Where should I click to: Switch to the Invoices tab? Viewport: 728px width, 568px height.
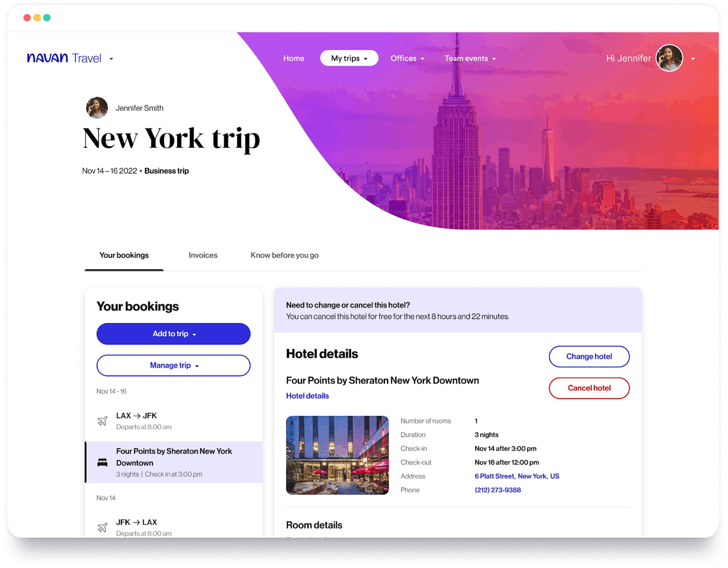203,255
